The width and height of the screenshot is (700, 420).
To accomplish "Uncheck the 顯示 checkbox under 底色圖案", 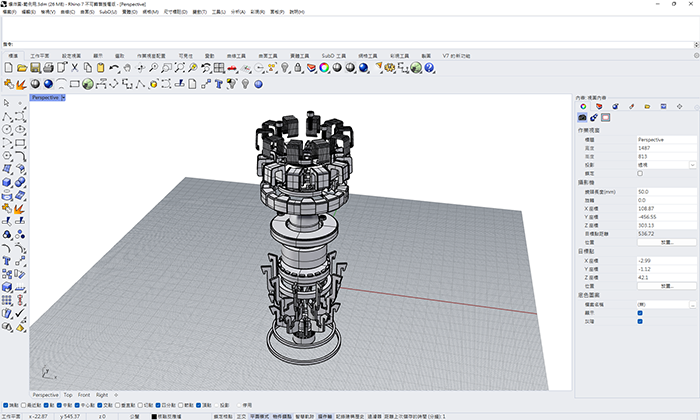I will pos(640,312).
